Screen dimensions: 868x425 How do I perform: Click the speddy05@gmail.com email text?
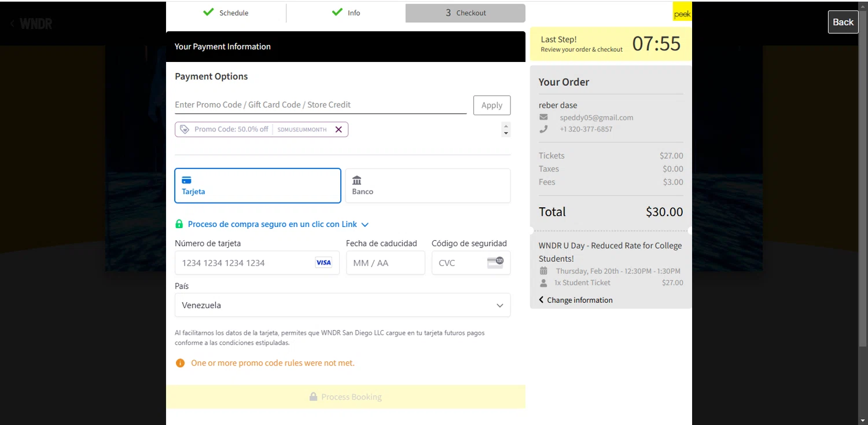(x=597, y=118)
